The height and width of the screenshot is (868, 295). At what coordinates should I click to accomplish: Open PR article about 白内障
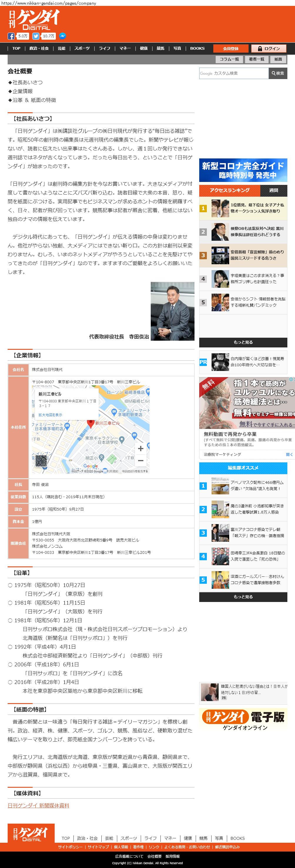243,362
